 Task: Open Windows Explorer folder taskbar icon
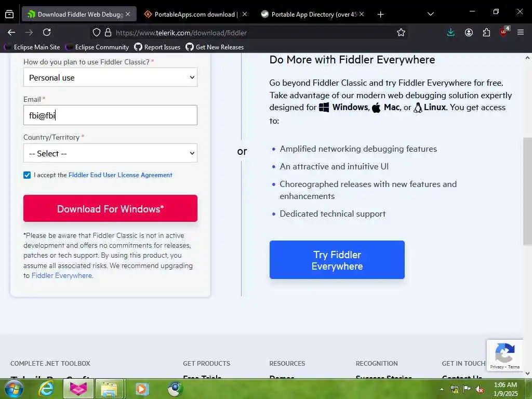coord(109,389)
